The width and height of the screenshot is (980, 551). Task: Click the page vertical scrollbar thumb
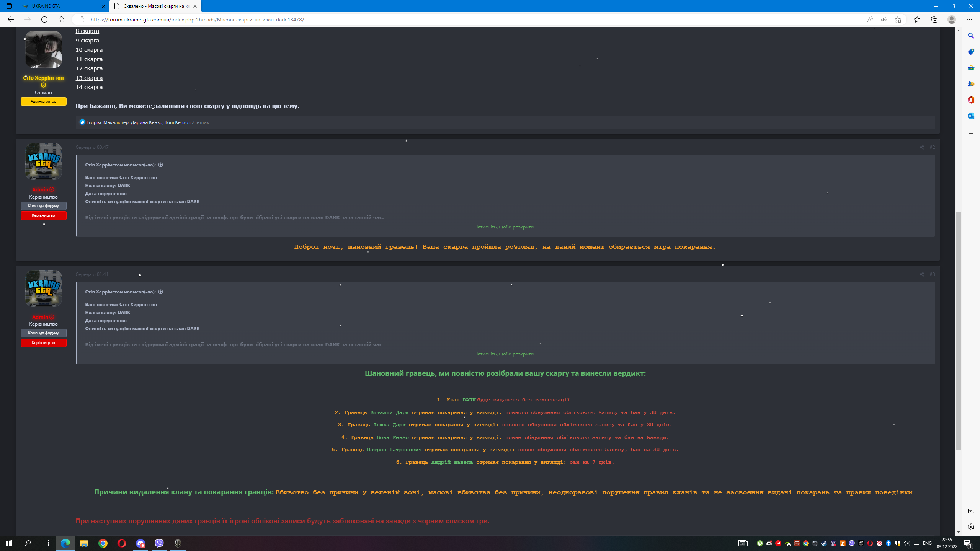[x=959, y=330]
